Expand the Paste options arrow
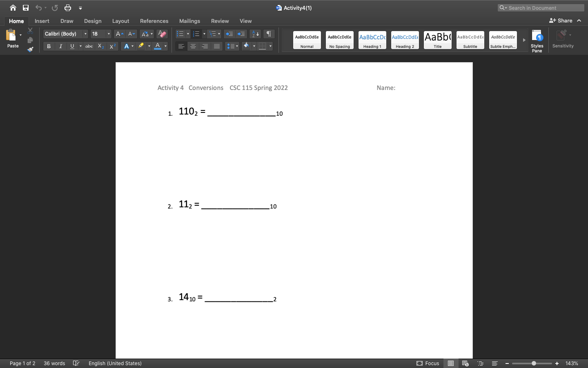The width and height of the screenshot is (588, 368). pyautogui.click(x=20, y=35)
